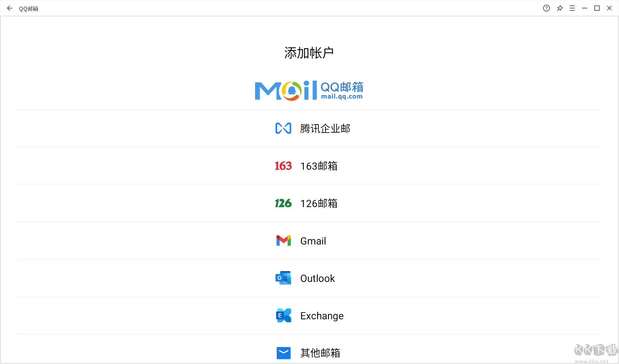Add a 126邮箱 account
Screen dimensions: 619x364
pyautogui.click(x=309, y=203)
